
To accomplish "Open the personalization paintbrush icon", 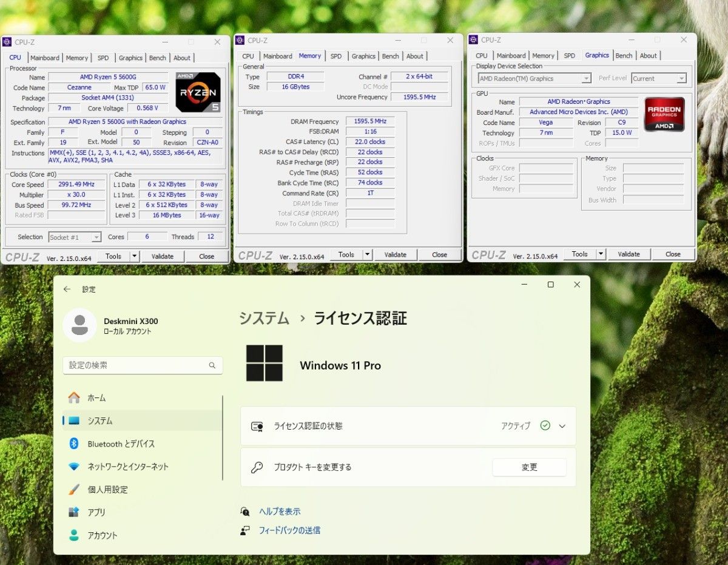I will click(74, 489).
